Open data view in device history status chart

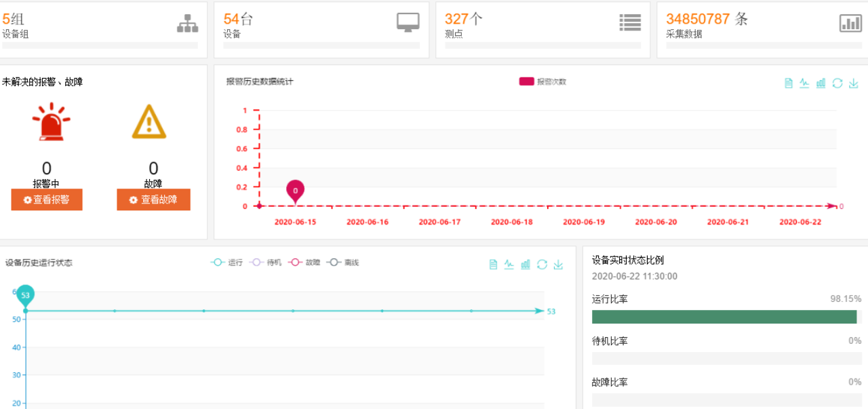pyautogui.click(x=493, y=265)
